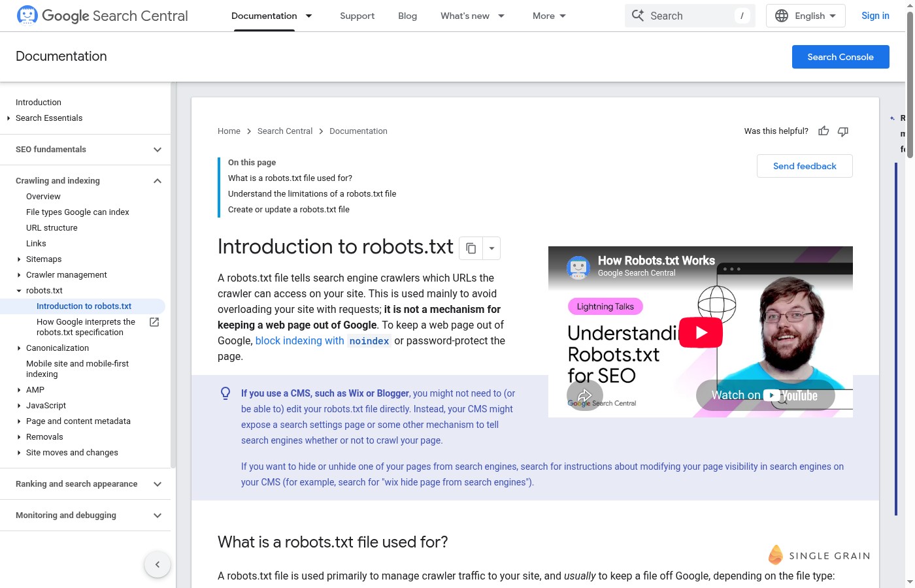Expand Site moves and changes item

(x=19, y=453)
